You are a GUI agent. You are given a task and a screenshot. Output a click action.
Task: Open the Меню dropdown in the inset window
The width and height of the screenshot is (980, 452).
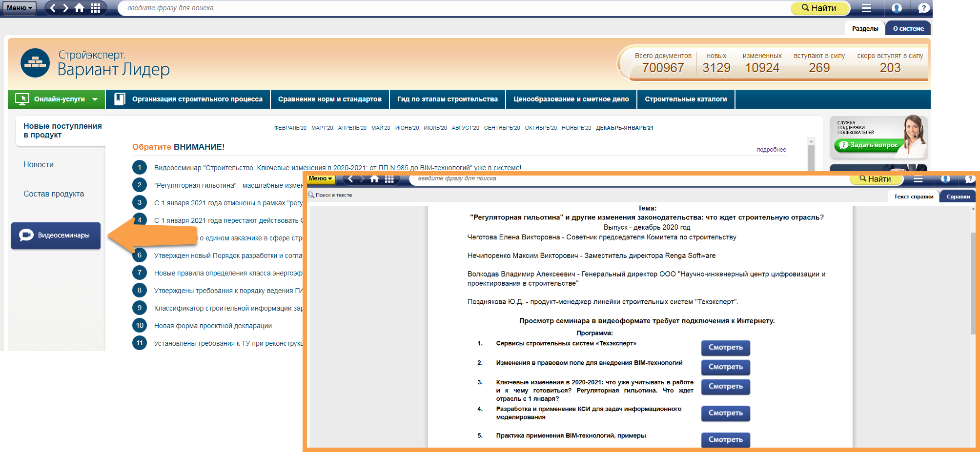(320, 178)
